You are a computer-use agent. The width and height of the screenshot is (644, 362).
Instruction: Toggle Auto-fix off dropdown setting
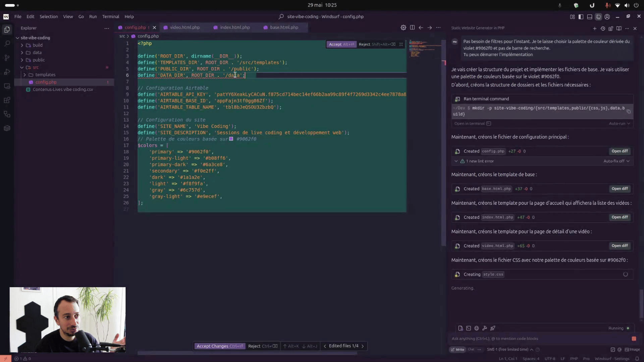coord(616,161)
